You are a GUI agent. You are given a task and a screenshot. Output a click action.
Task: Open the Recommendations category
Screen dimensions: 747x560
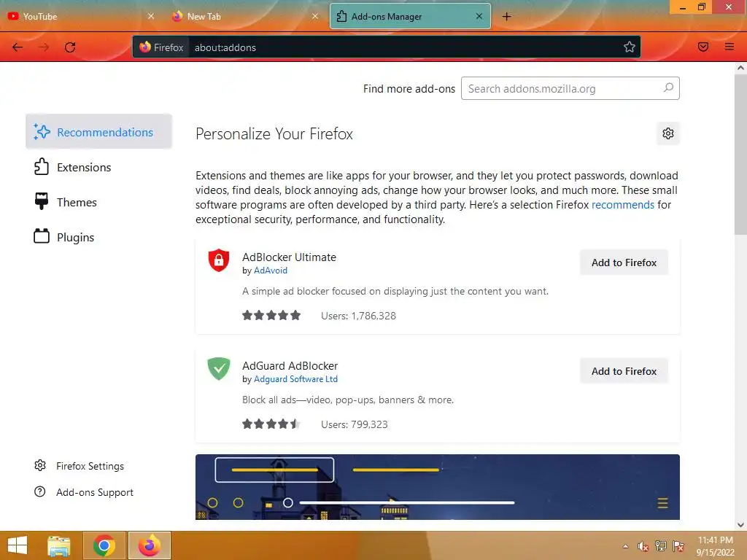click(98, 132)
